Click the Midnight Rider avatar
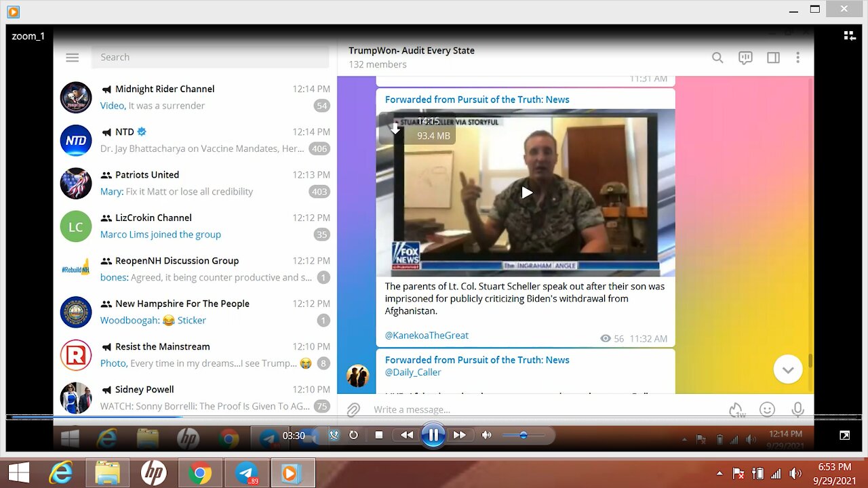The height and width of the screenshot is (488, 868). point(76,98)
